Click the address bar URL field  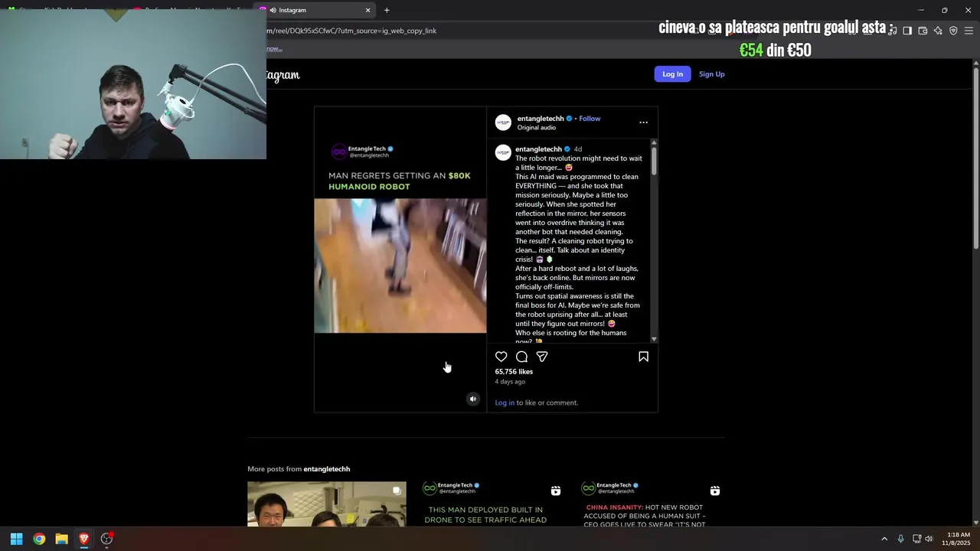[x=459, y=31]
